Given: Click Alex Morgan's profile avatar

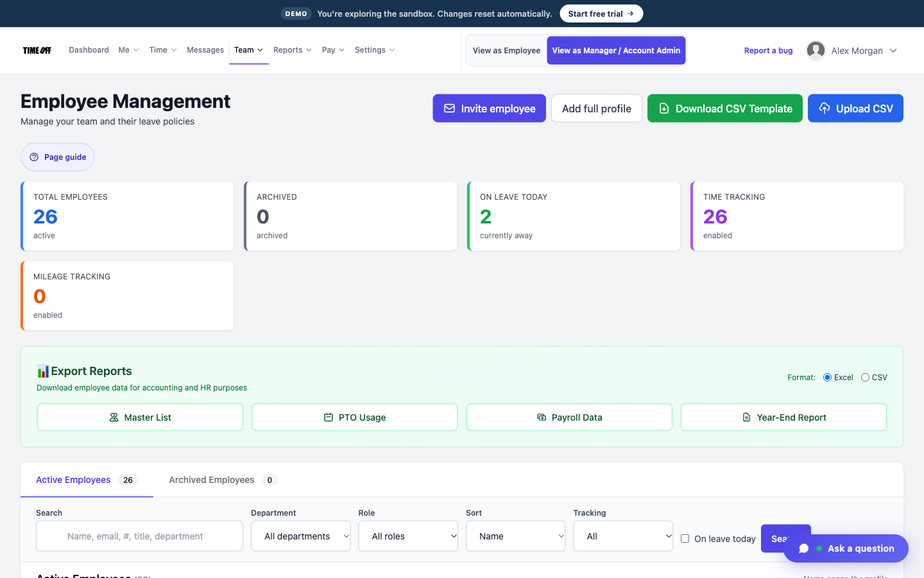Looking at the screenshot, I should coord(816,50).
